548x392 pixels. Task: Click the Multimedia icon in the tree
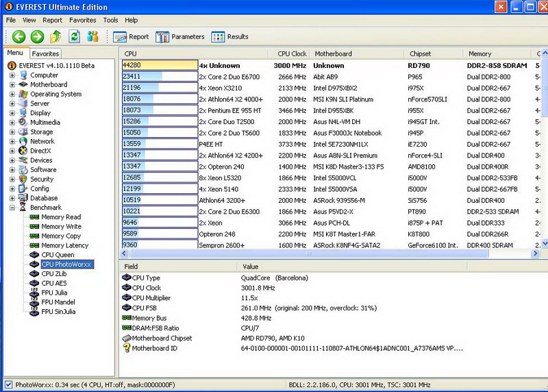(23, 123)
